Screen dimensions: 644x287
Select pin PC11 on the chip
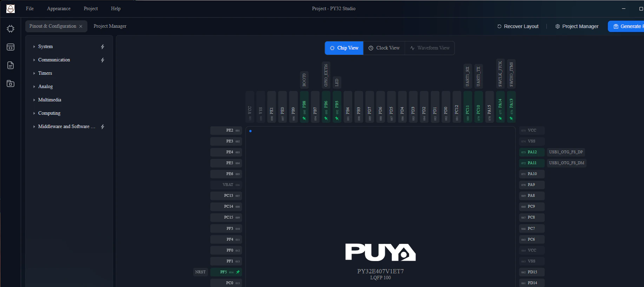point(468,107)
